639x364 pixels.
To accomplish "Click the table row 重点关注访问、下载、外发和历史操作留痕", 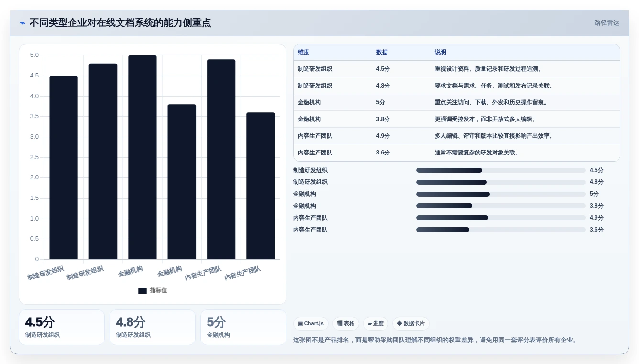I will [x=457, y=102].
